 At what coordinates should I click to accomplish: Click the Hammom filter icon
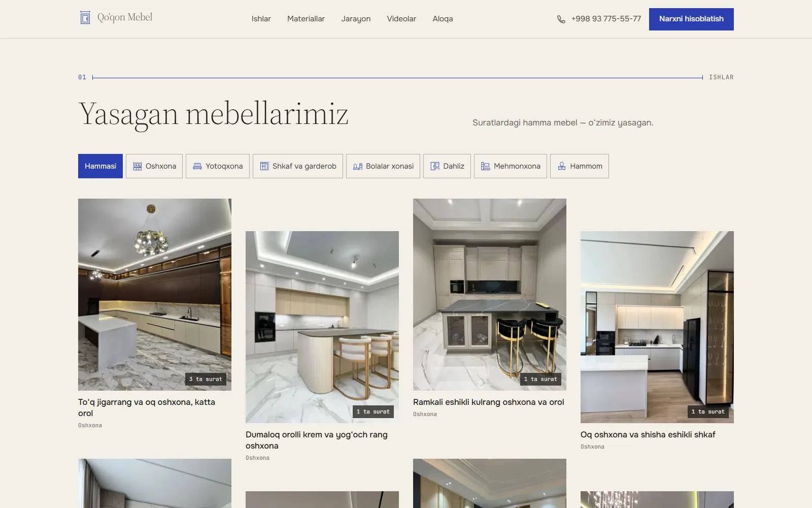coord(562,166)
